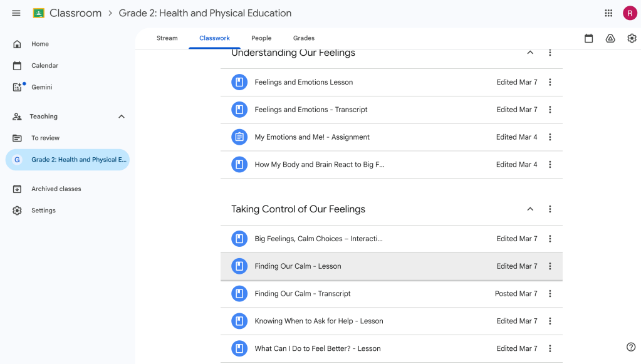Click the account avatar R
The height and width of the screenshot is (364, 641).
[630, 13]
